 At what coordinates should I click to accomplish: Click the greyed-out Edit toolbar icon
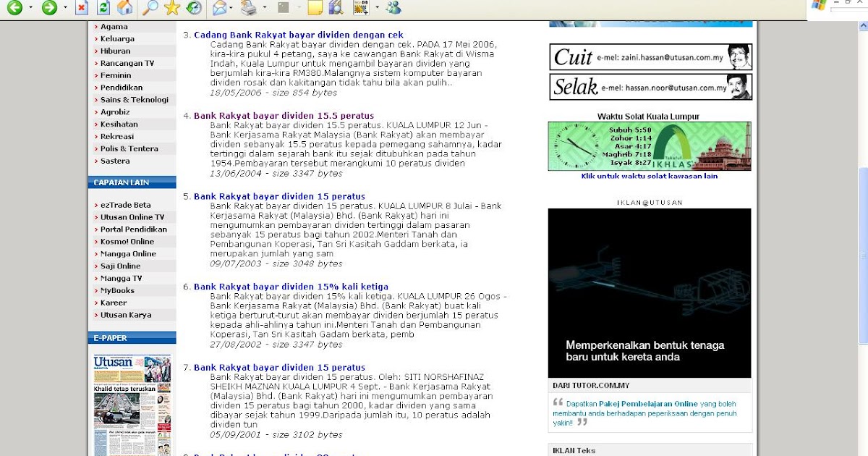[x=284, y=8]
